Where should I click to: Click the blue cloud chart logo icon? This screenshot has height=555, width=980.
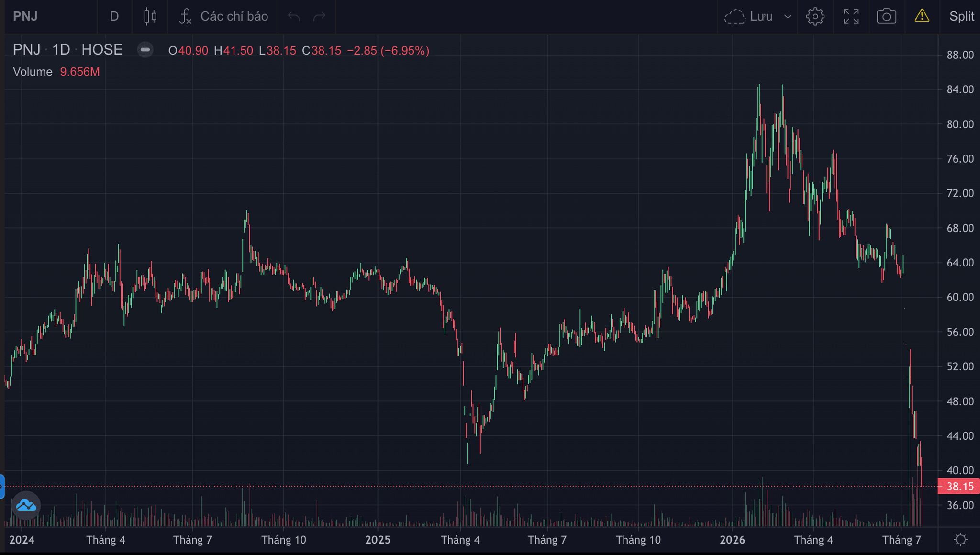click(26, 505)
